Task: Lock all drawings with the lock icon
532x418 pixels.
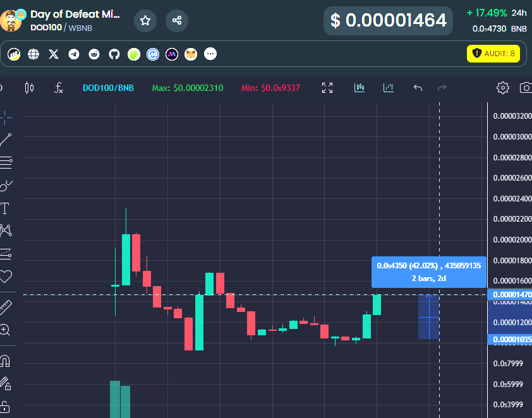Action: [6, 406]
